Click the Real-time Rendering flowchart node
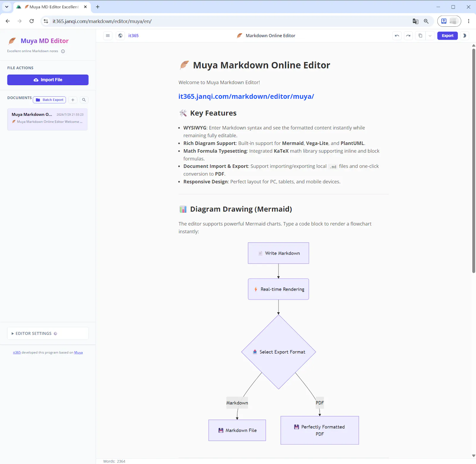The height and width of the screenshot is (464, 476). pyautogui.click(x=278, y=289)
